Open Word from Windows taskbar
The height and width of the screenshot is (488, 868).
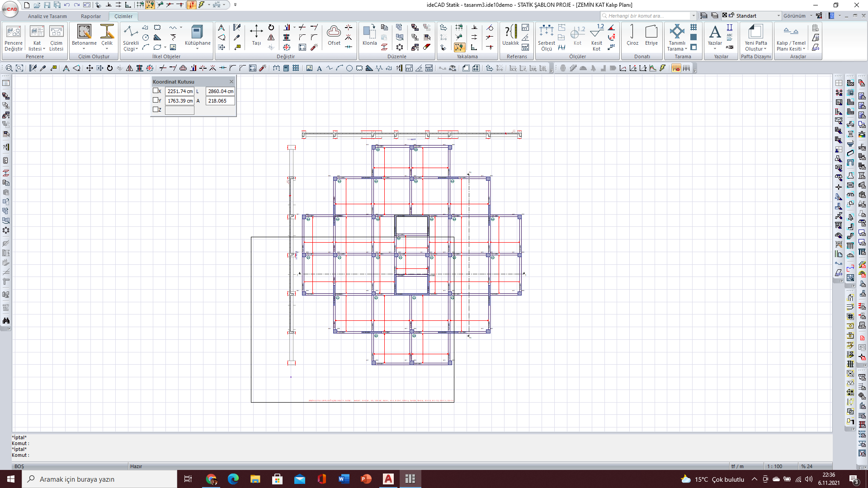[344, 479]
